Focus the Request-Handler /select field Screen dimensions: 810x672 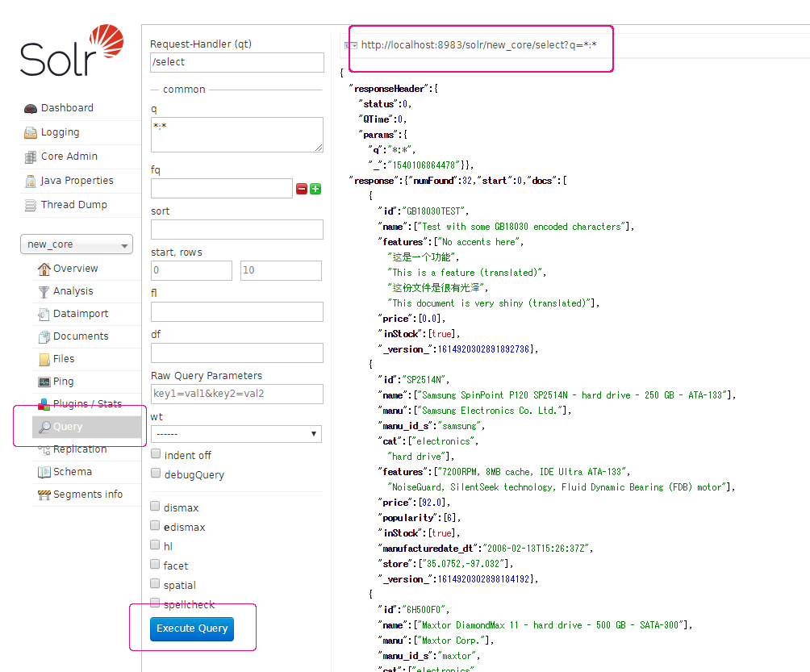(237, 62)
